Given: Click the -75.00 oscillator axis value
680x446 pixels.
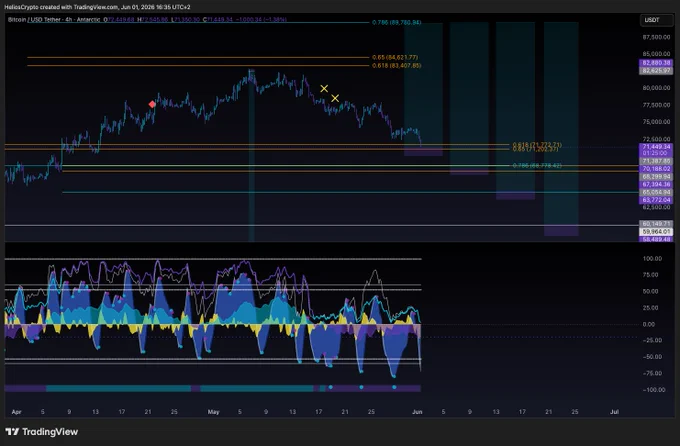Looking at the screenshot, I should [x=651, y=373].
